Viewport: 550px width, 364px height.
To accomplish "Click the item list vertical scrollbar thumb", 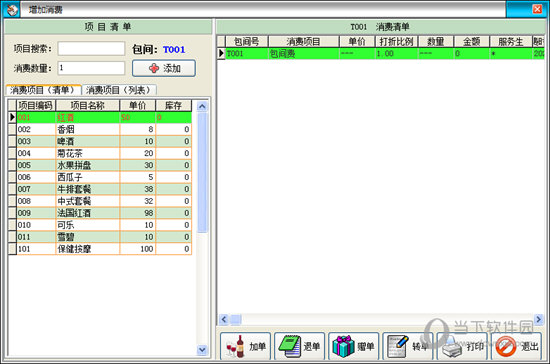I will click(x=202, y=172).
